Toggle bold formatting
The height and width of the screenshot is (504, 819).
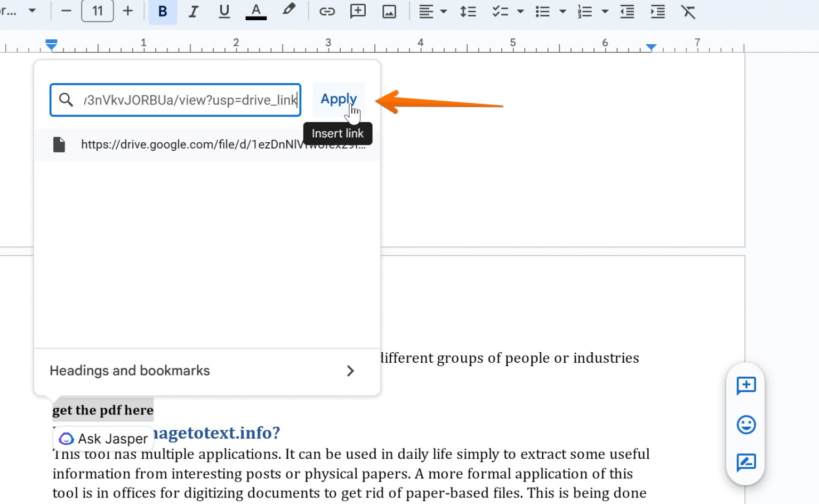pyautogui.click(x=162, y=11)
